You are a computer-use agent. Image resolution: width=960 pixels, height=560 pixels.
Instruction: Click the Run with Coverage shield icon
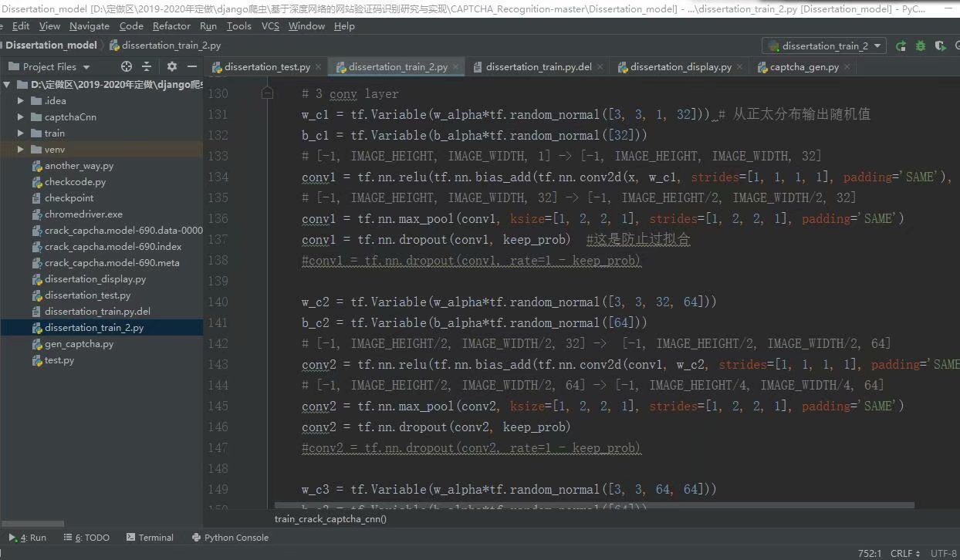pos(939,46)
